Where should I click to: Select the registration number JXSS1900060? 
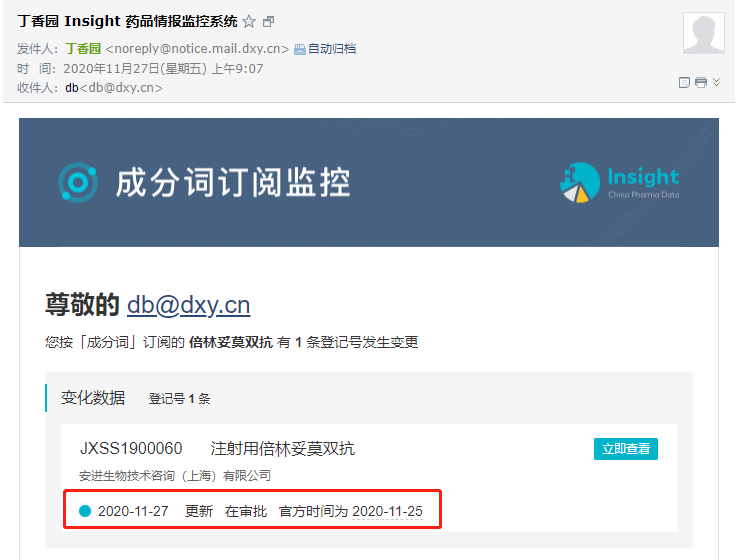pos(131,448)
